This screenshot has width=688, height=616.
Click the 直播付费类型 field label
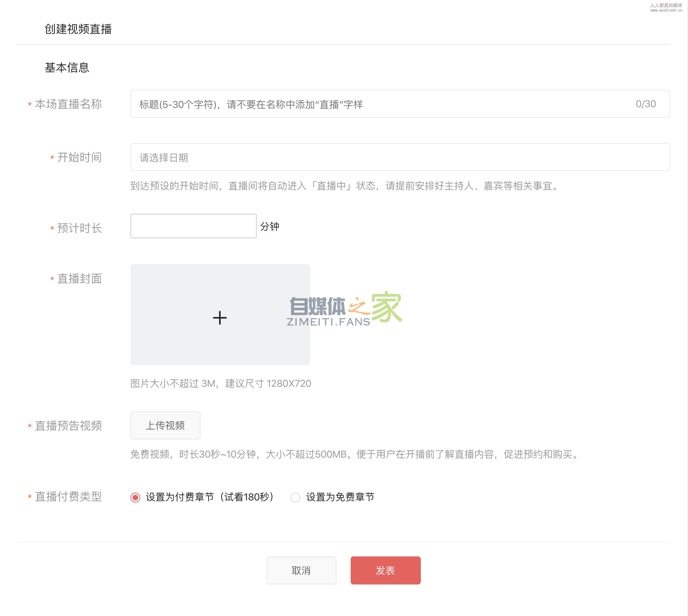click(68, 497)
